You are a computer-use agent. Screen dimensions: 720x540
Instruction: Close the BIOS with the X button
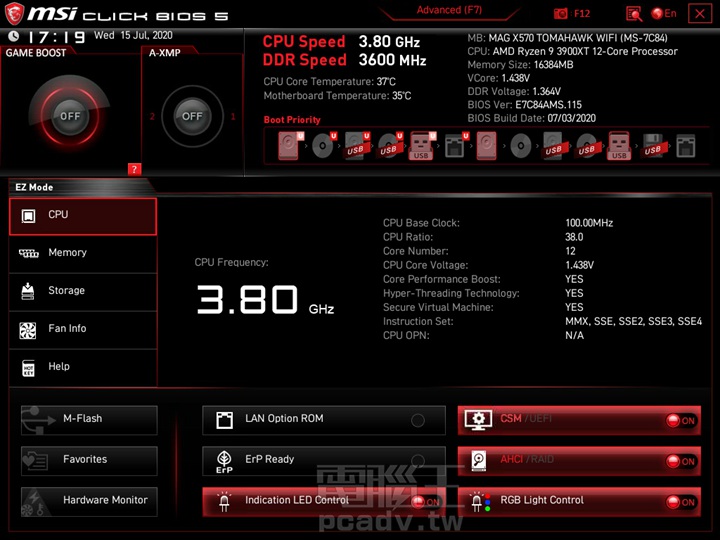coord(700,13)
